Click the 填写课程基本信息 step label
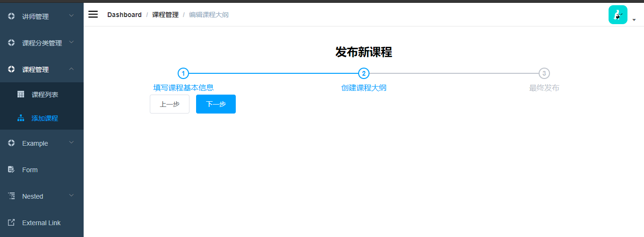644x237 pixels. 183,88
